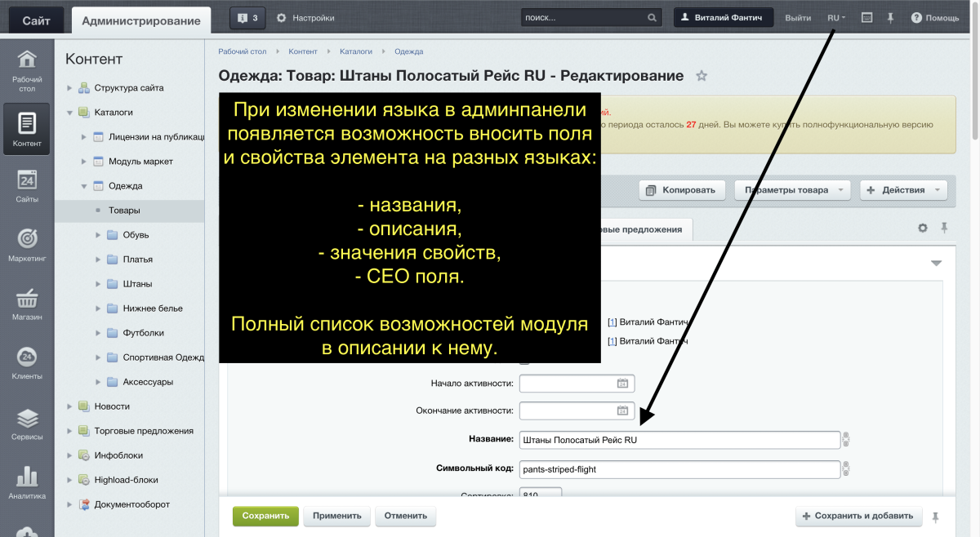Click inside the Символьный код field

point(678,469)
